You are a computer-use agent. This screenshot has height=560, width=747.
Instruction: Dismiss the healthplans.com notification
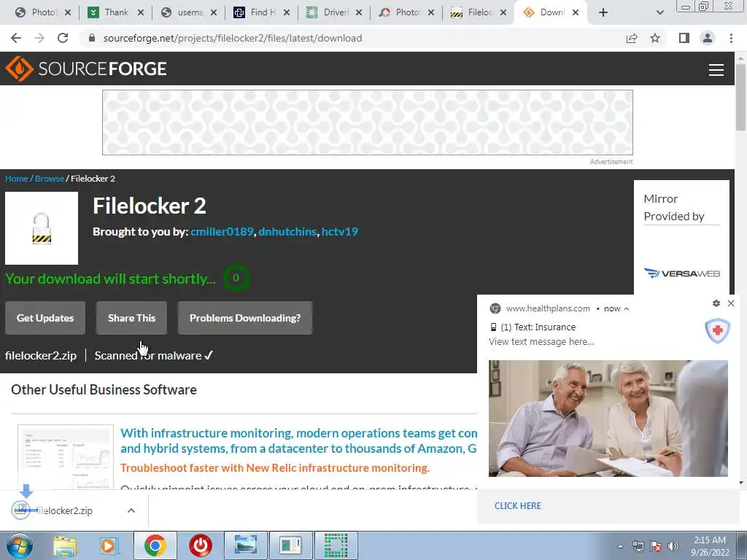pos(731,303)
